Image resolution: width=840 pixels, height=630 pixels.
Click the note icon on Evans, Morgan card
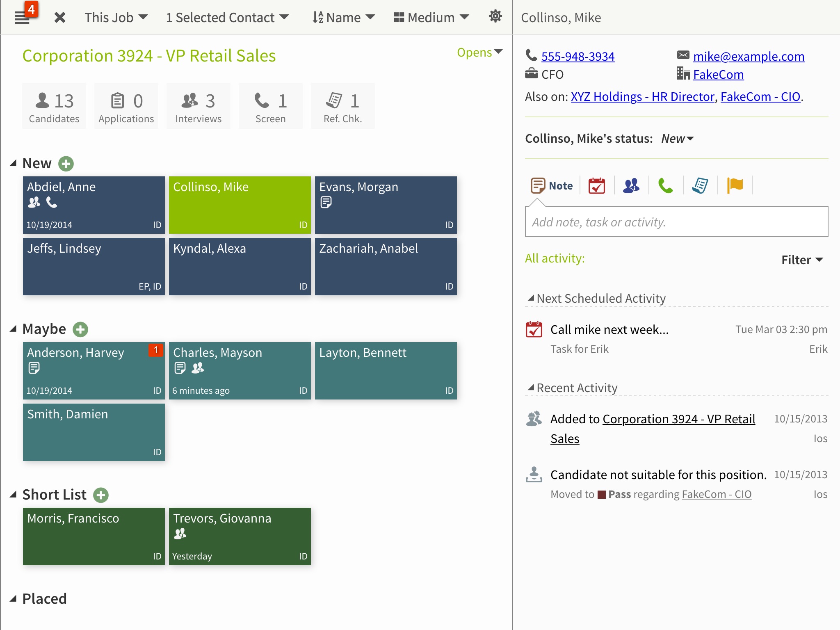pos(326,202)
